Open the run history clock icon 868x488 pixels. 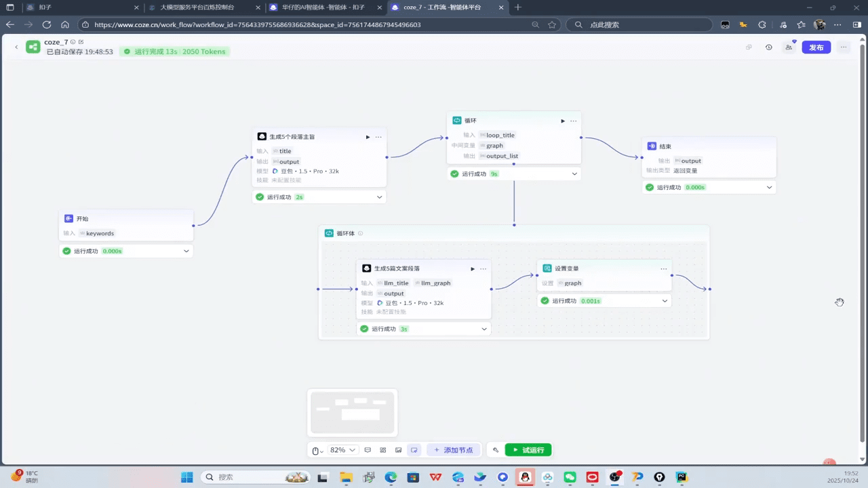[768, 47]
